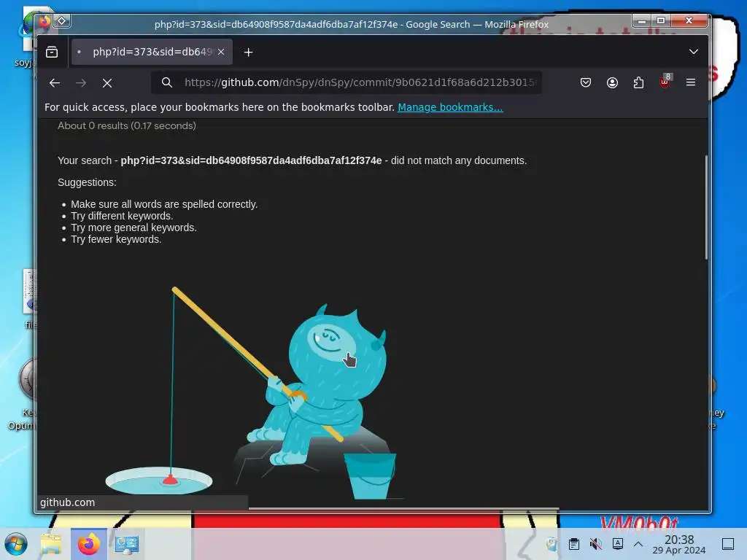The image size is (747, 560).
Task: Open the Firefox View recent browsing
Action: click(52, 52)
